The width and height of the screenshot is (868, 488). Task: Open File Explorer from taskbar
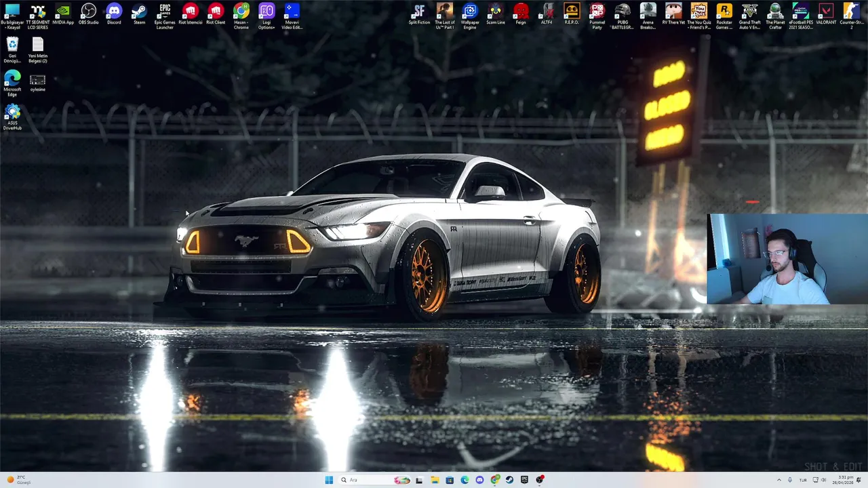pyautogui.click(x=435, y=480)
